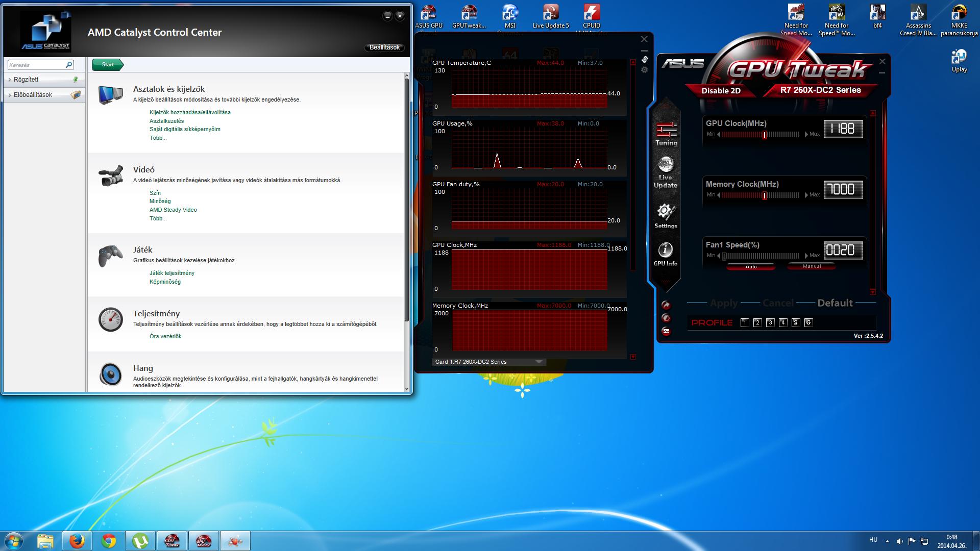
Task: Select profile 1 in GPU Tweak
Action: (745, 322)
